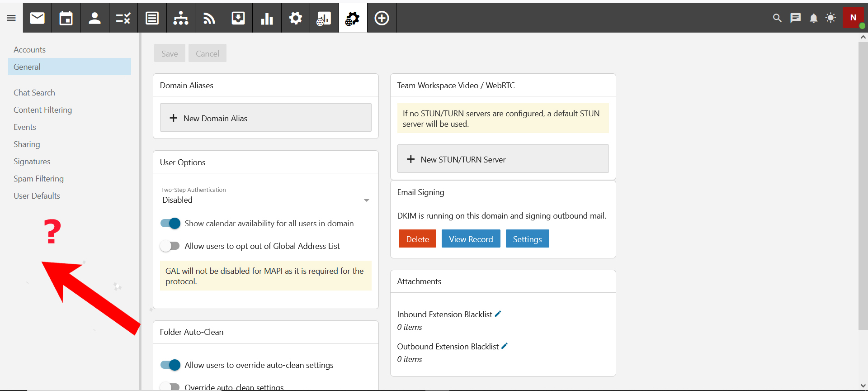Open the Email envelope icon

pyautogui.click(x=38, y=18)
